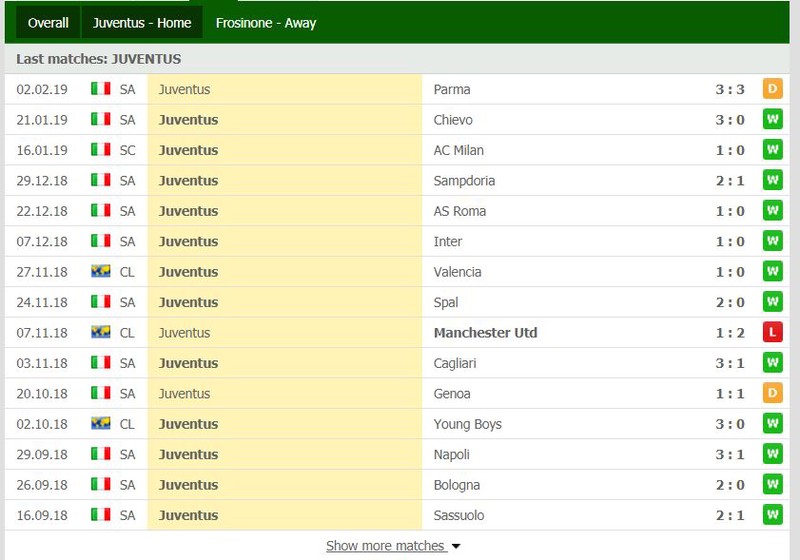Image resolution: width=800 pixels, height=560 pixels.
Task: Click Juventus name in the Sassuolo row
Action: (188, 515)
